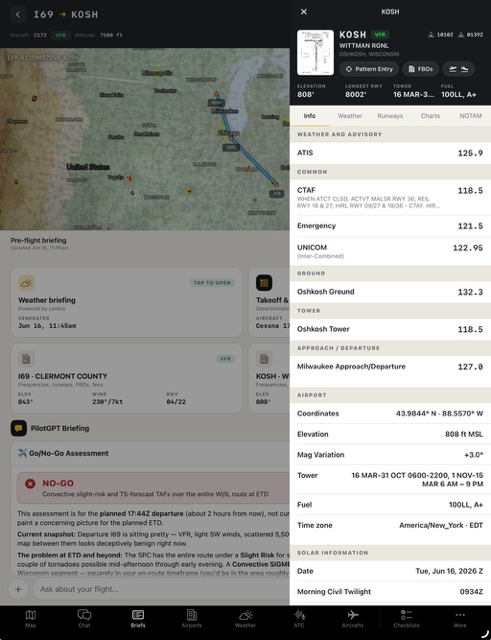Select the Emergency 121.5 frequency row

coord(390,226)
